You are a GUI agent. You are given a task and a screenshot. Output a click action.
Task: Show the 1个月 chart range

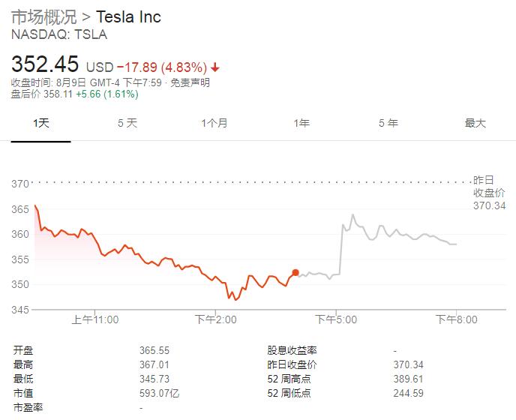[214, 123]
